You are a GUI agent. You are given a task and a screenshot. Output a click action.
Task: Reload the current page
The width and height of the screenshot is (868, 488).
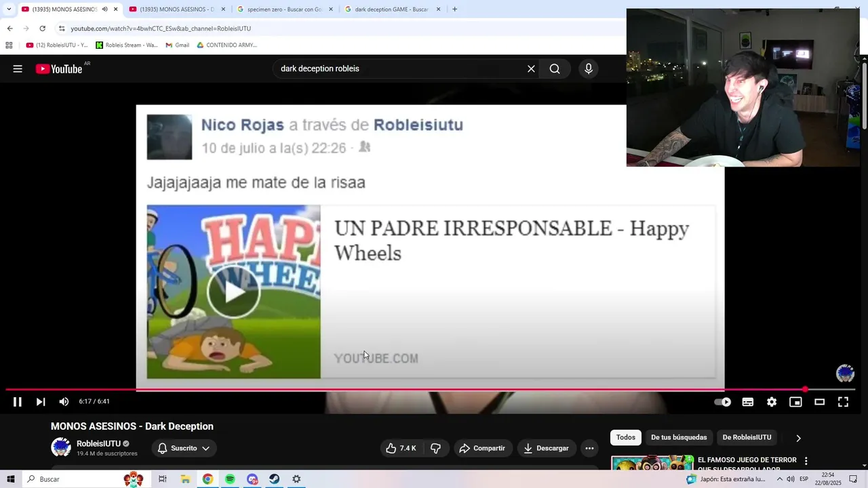(x=42, y=28)
